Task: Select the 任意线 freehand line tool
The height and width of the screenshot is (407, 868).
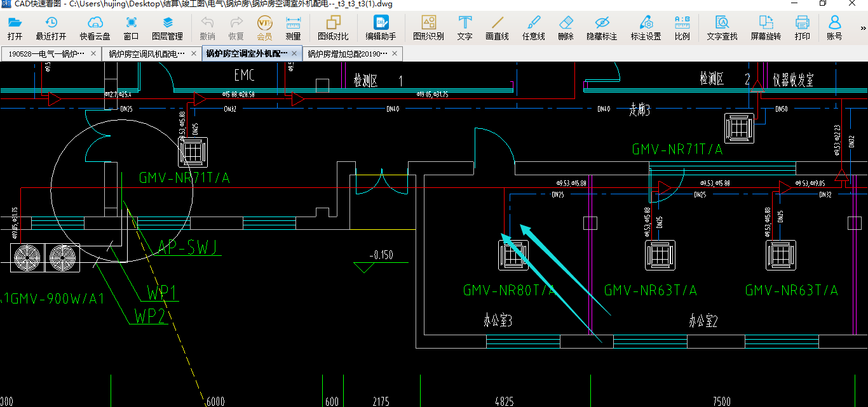Action: [533, 29]
